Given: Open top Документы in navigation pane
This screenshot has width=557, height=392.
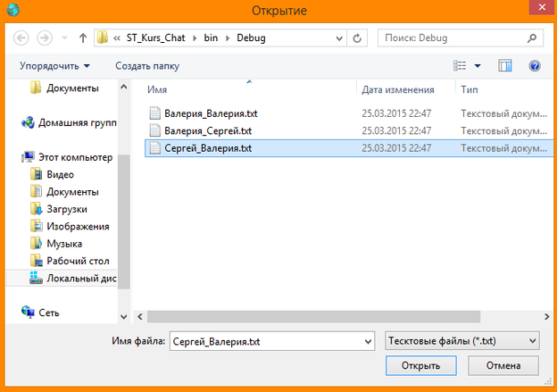Looking at the screenshot, I should coord(72,88).
